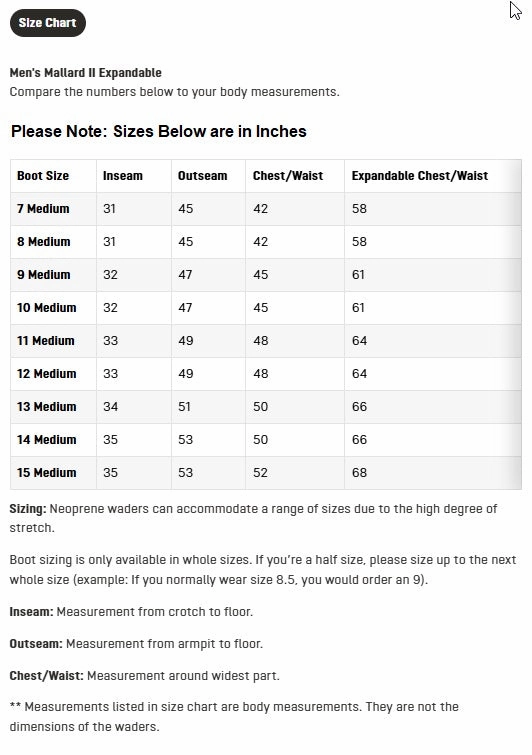This screenshot has height=755, width=532.
Task: Click the 14 Medium row label
Action: click(46, 440)
